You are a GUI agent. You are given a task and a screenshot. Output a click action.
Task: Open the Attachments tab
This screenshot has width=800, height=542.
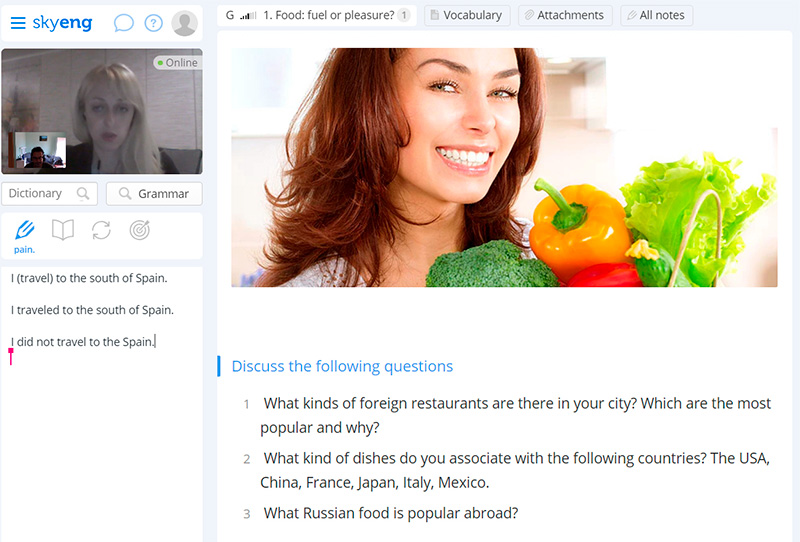[565, 15]
